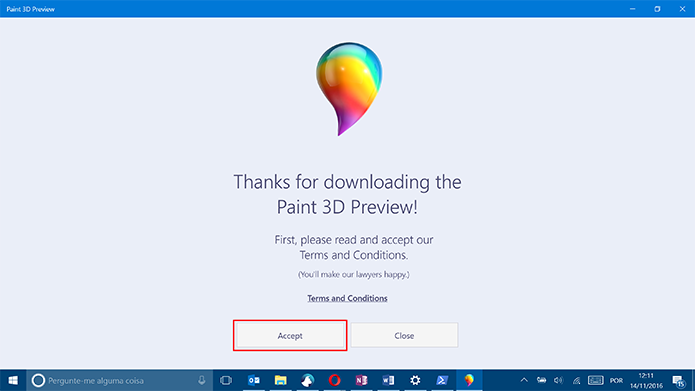Open PowerShell from the taskbar
This screenshot has width=695, height=391.
pos(442,380)
